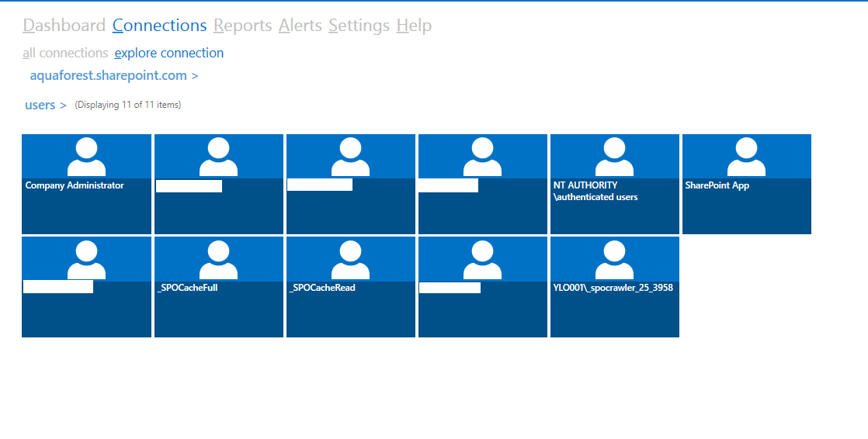Open the Help menu
Image resolution: width=868 pixels, height=439 pixels.
click(414, 26)
